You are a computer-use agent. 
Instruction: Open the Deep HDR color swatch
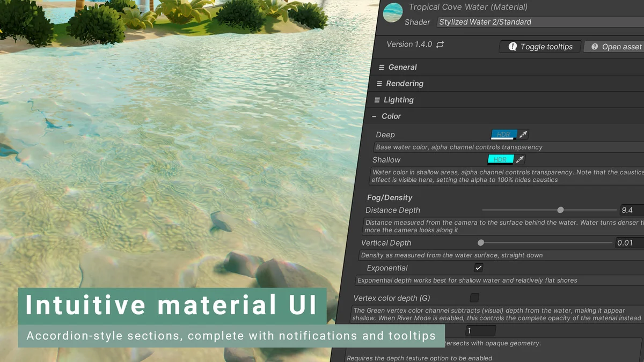point(504,135)
